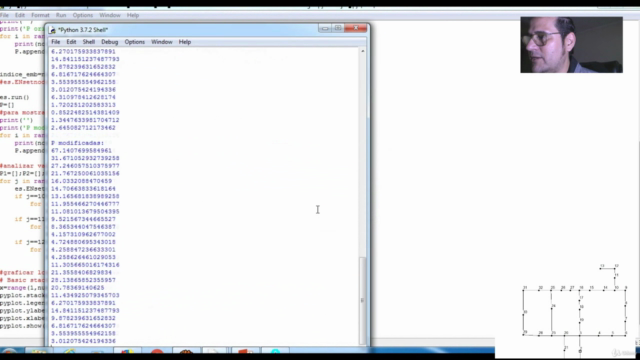Open the Format menu in editor window
640x360 pixels.
tap(40, 15)
